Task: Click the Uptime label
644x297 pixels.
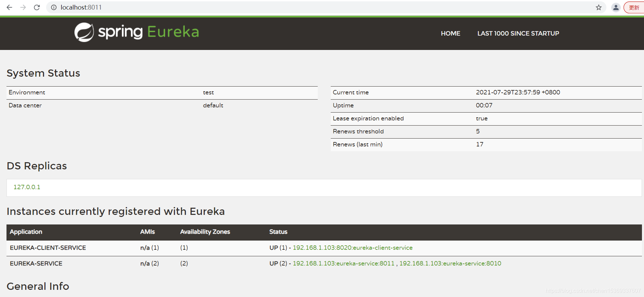Action: click(343, 105)
